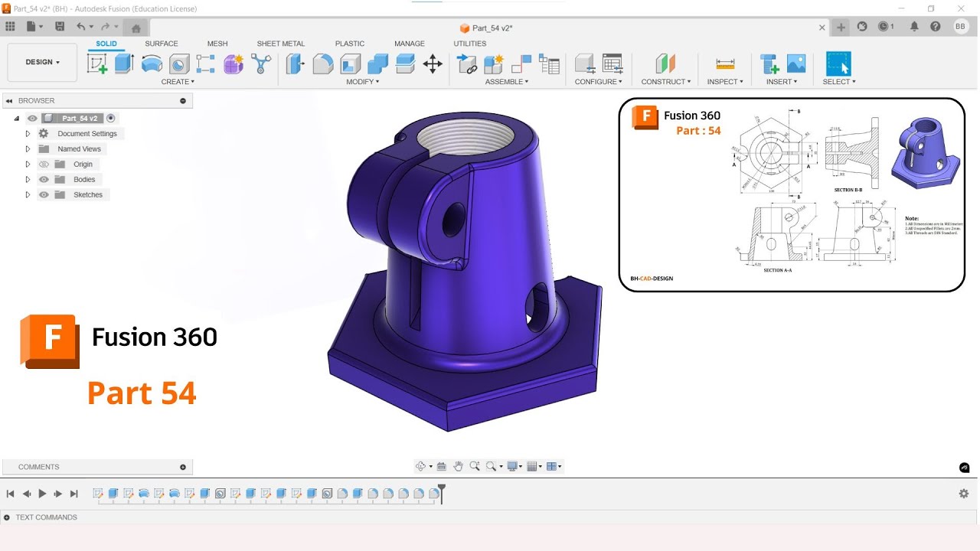Open the notifications bell
The height and width of the screenshot is (551, 980).
914,27
